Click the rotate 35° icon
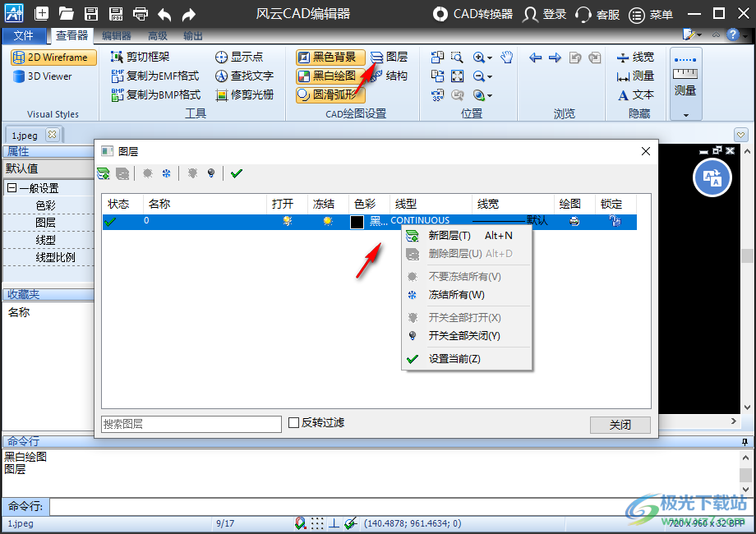The width and height of the screenshot is (756, 534). (x=437, y=95)
